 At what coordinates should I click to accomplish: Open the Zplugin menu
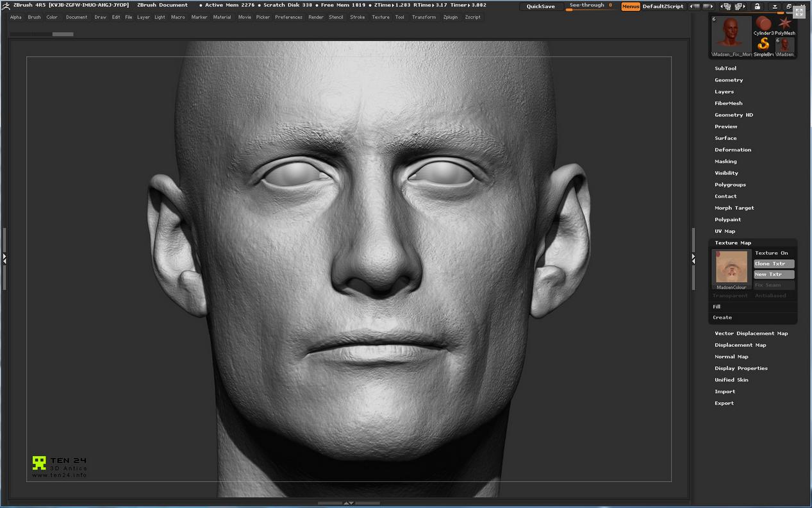tap(450, 17)
